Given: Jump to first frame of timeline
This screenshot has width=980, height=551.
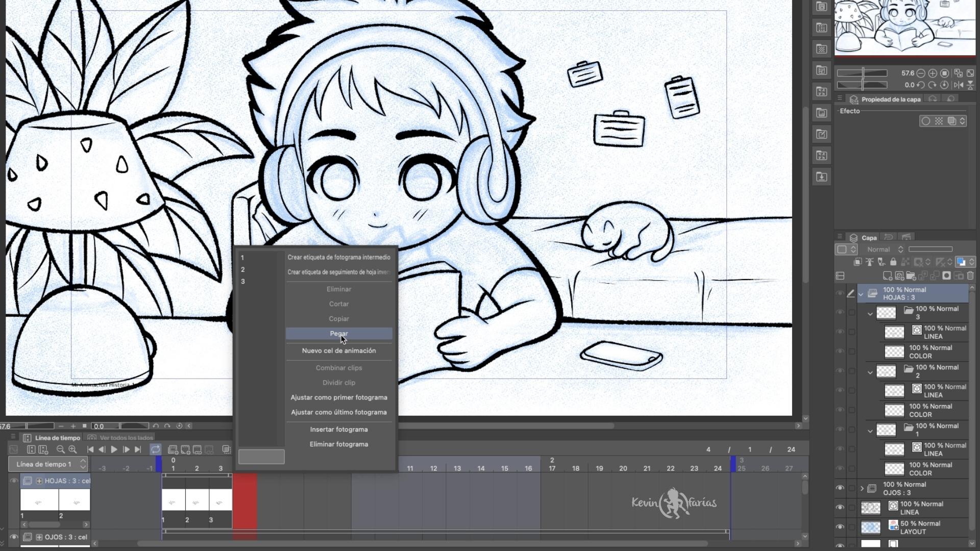Looking at the screenshot, I should coord(90,449).
